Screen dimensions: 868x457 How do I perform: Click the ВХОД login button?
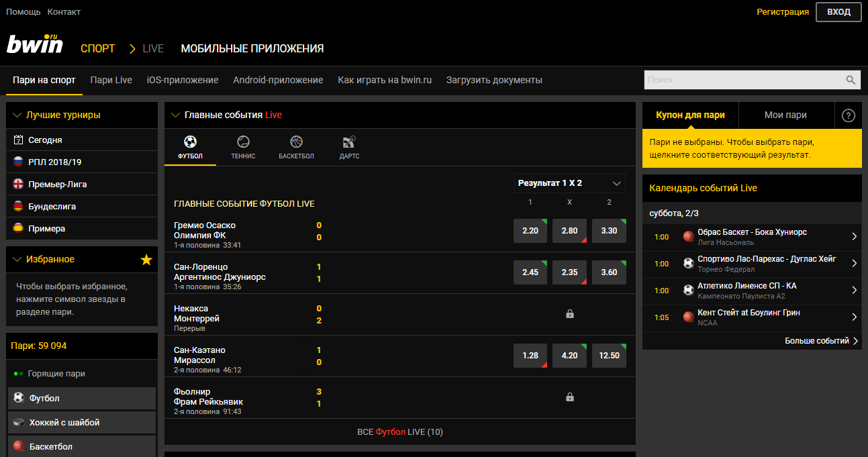click(x=838, y=12)
